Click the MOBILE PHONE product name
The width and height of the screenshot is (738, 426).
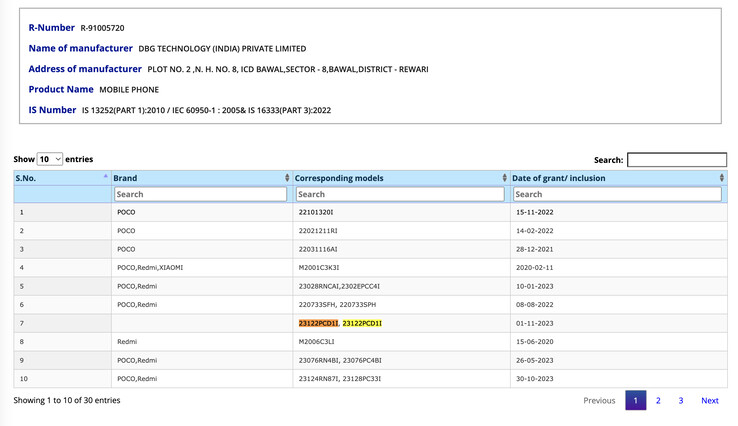[x=129, y=89]
